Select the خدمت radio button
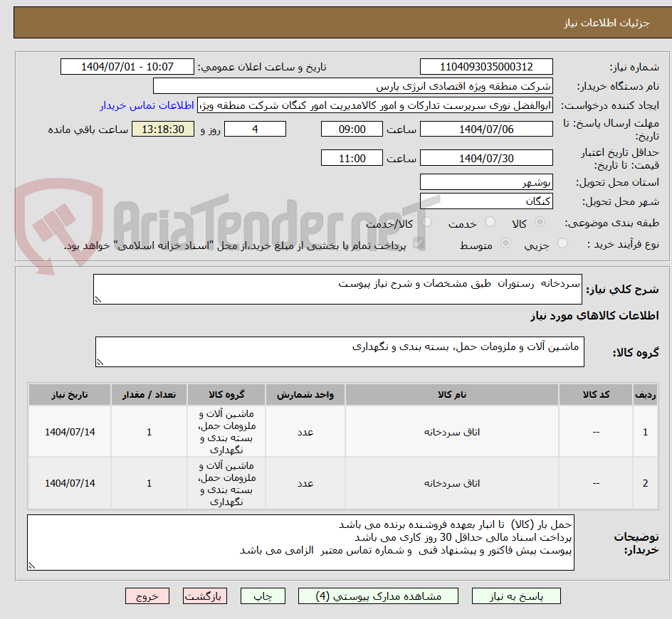Viewport: 672px width, 619px height. 490,222
